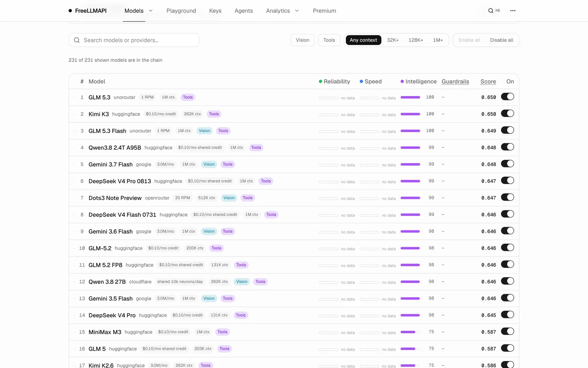Click the cloudflare provider label

(x=140, y=282)
